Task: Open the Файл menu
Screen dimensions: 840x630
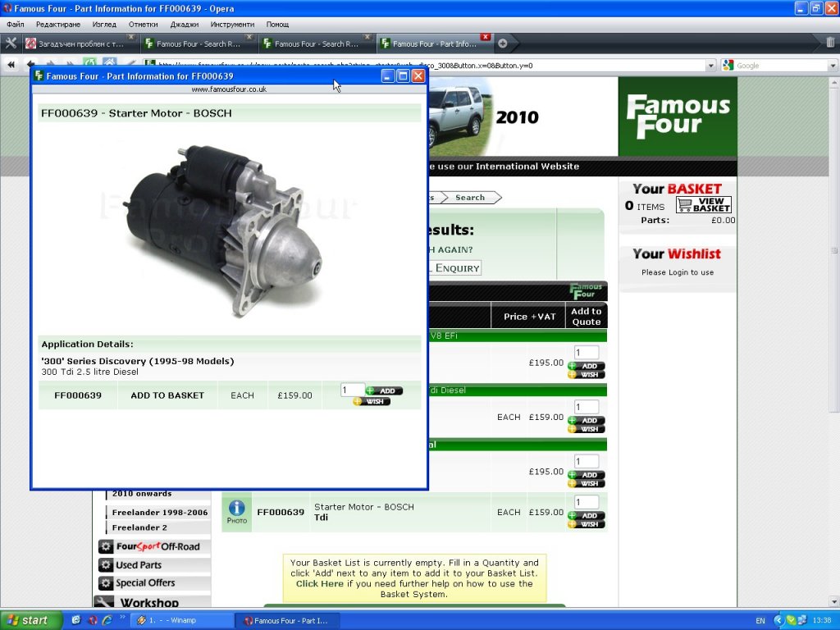Action: 16,24
